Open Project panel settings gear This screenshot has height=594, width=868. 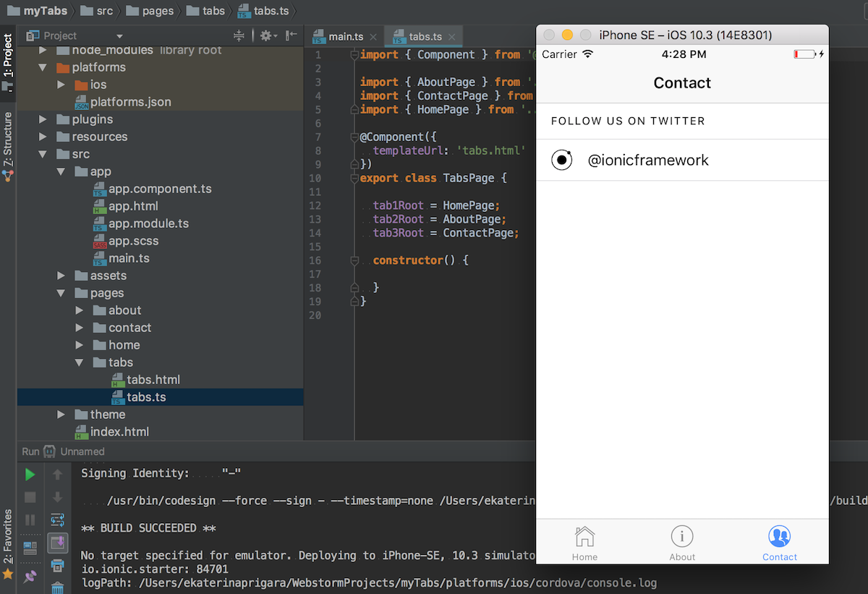pos(265,35)
